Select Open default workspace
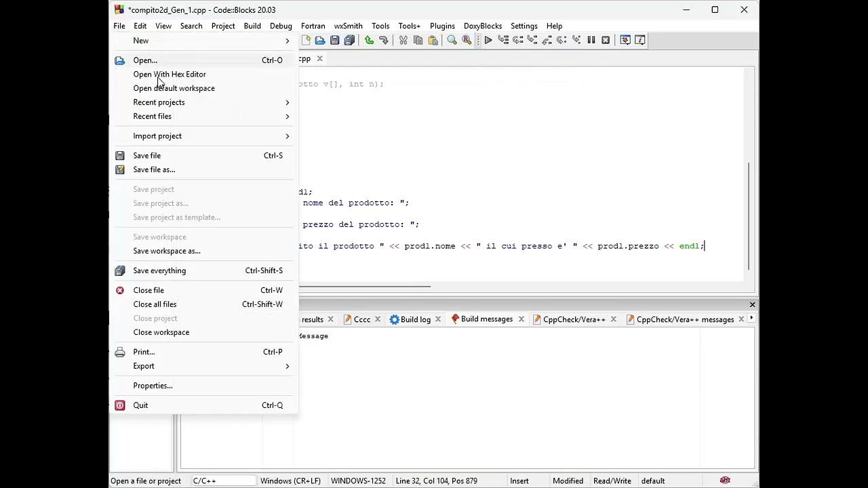 tap(204, 88)
